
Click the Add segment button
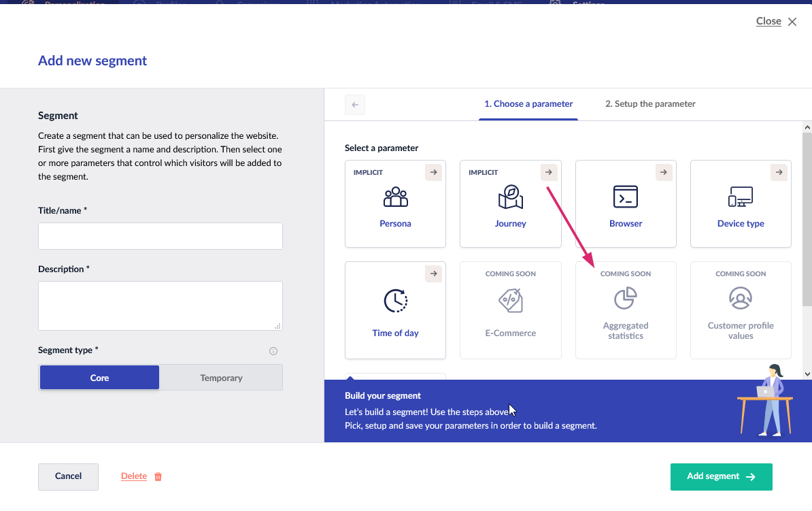coord(722,477)
